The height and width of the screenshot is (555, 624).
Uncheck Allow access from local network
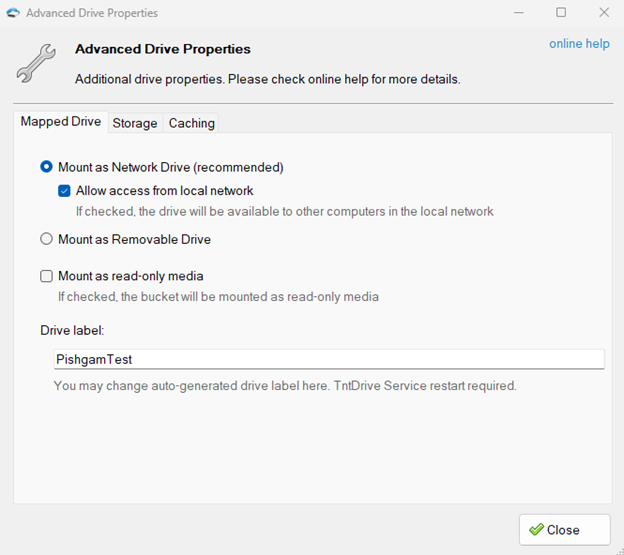pyautogui.click(x=64, y=191)
